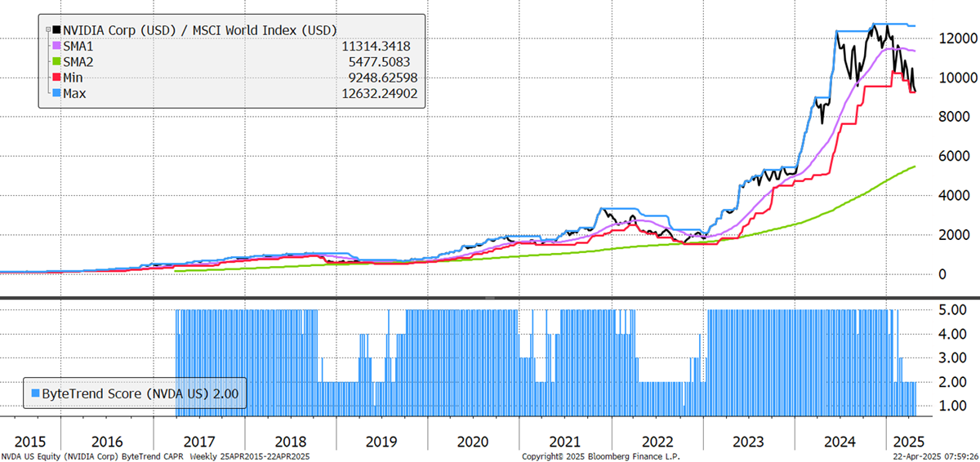
Task: Click the 2018 year label on time axis
Action: pyautogui.click(x=292, y=441)
